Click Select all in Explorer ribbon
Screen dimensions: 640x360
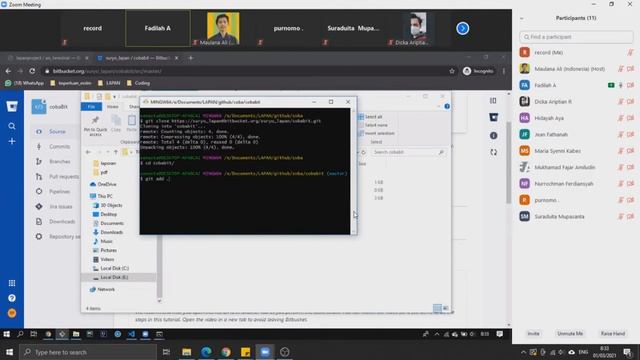pos(371,117)
